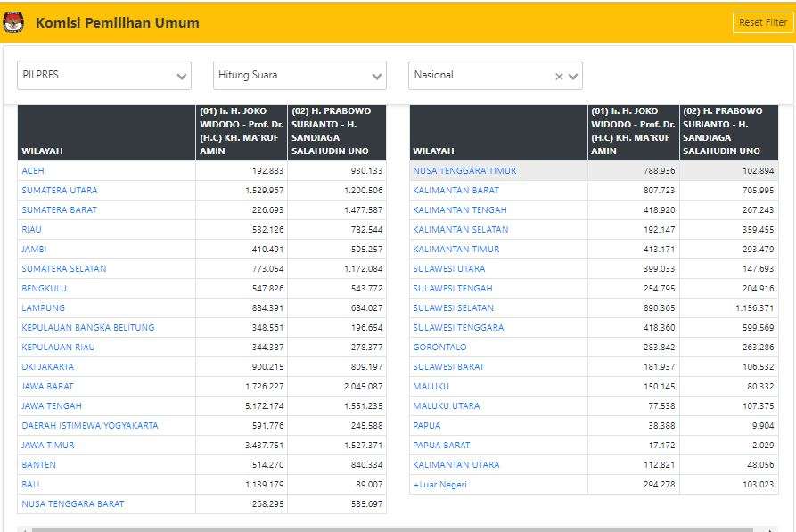Open the SULAWESI BARAT link
Screen dimensions: 796x532
pyautogui.click(x=448, y=366)
